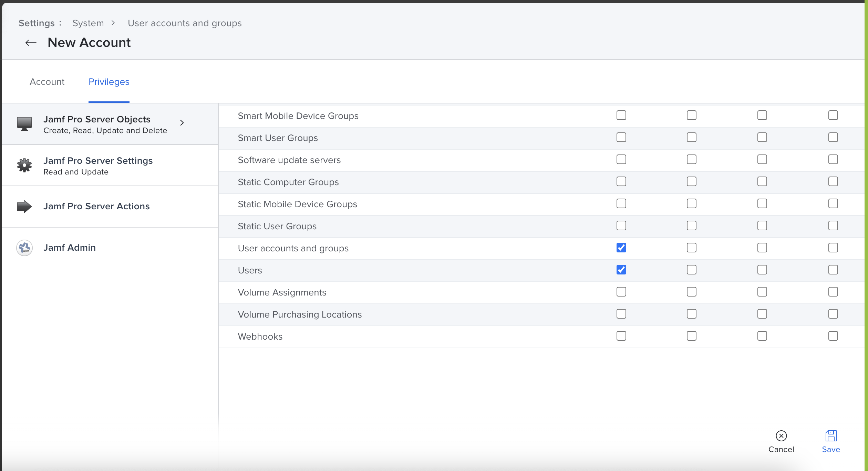Uncheck first checkbox for User accounts and groups
This screenshot has height=471, width=868.
[x=621, y=248]
